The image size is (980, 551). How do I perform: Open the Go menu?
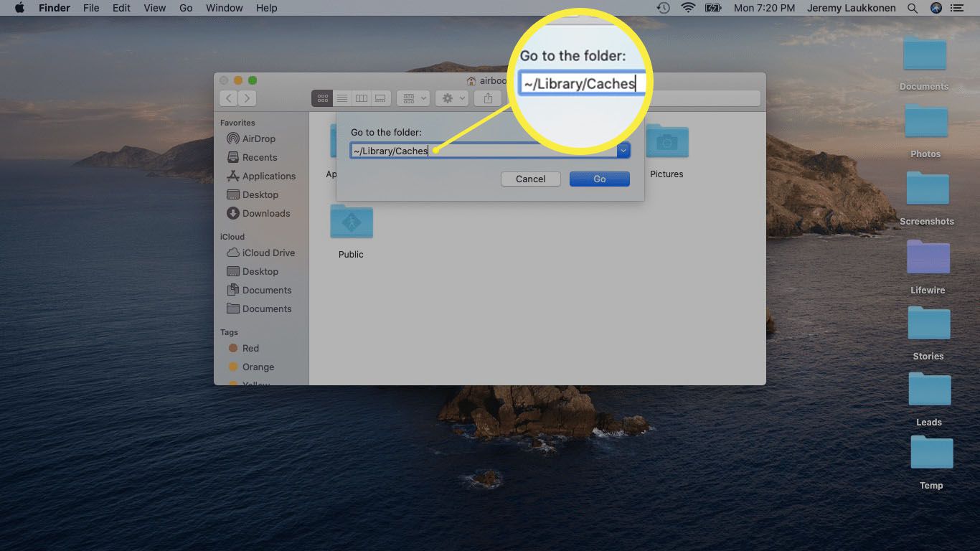coord(186,8)
